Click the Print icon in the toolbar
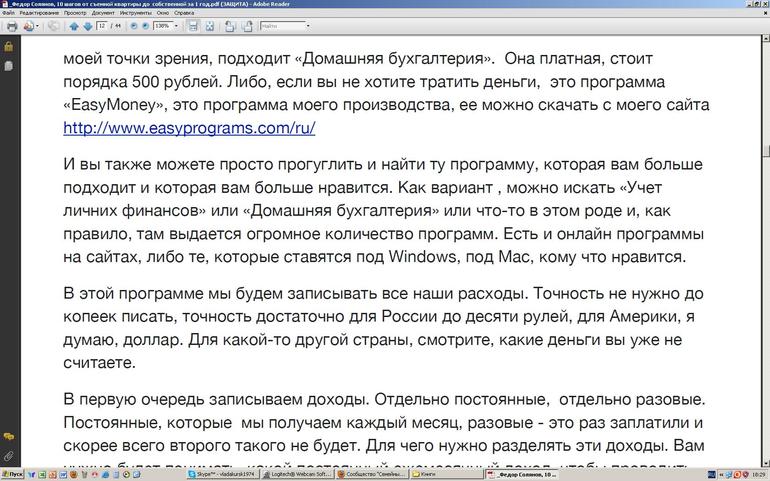Viewport: 770px width, 481px height. point(11,26)
